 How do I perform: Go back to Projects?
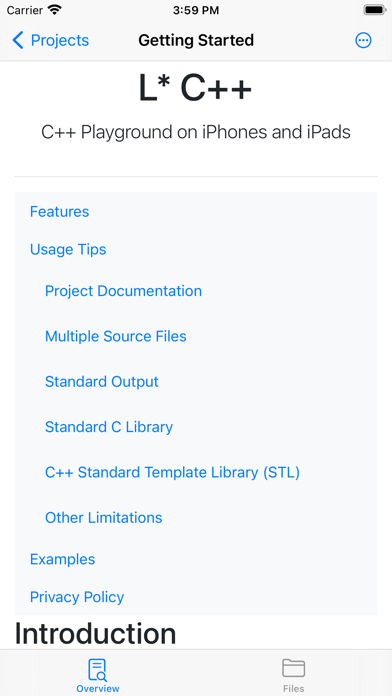[x=51, y=40]
